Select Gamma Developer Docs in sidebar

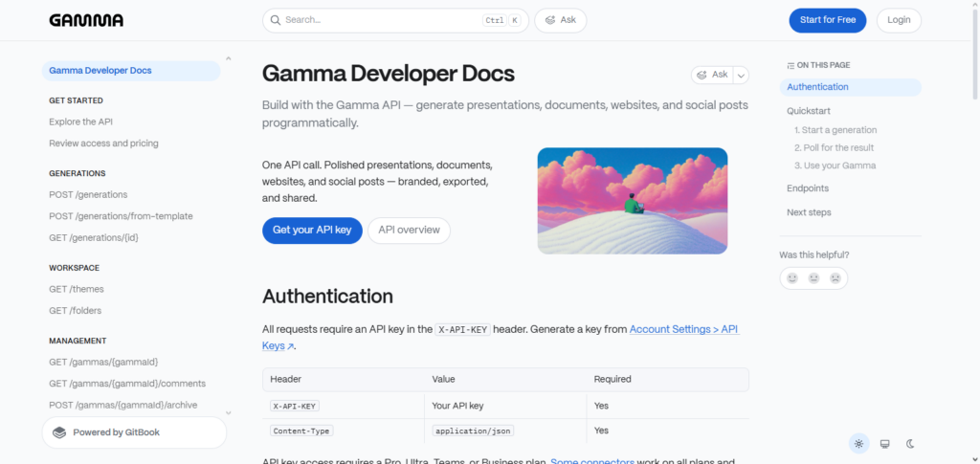(131, 71)
